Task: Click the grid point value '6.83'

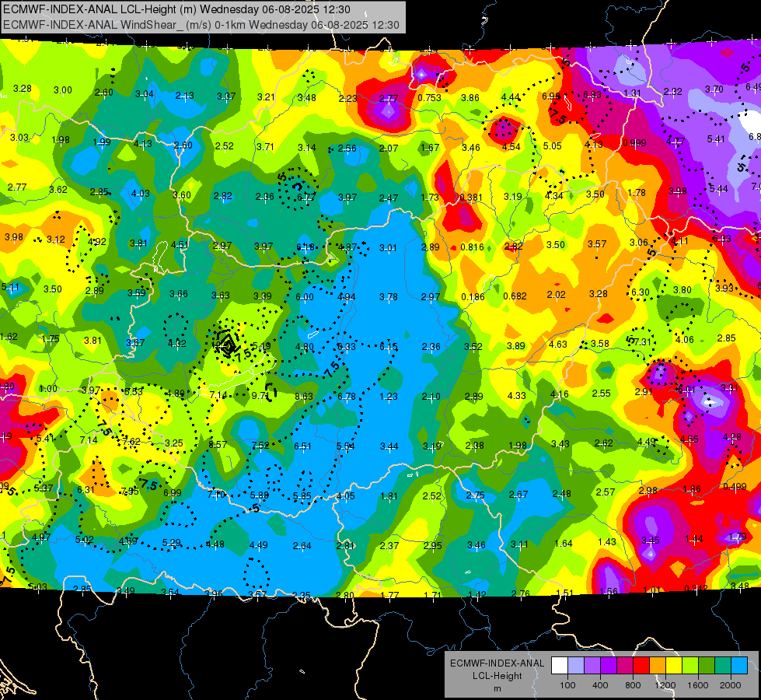Action: point(592,94)
